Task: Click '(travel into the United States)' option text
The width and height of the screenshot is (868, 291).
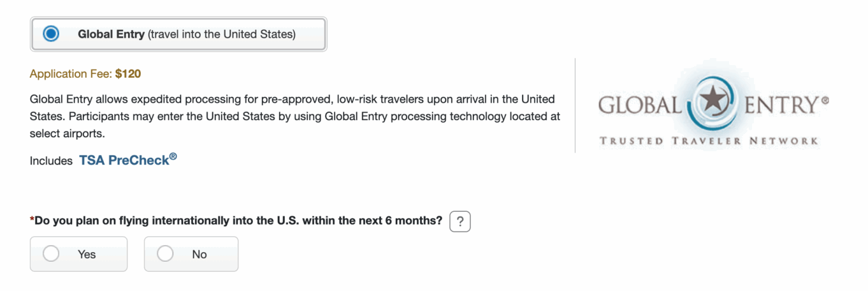Action: tap(222, 34)
